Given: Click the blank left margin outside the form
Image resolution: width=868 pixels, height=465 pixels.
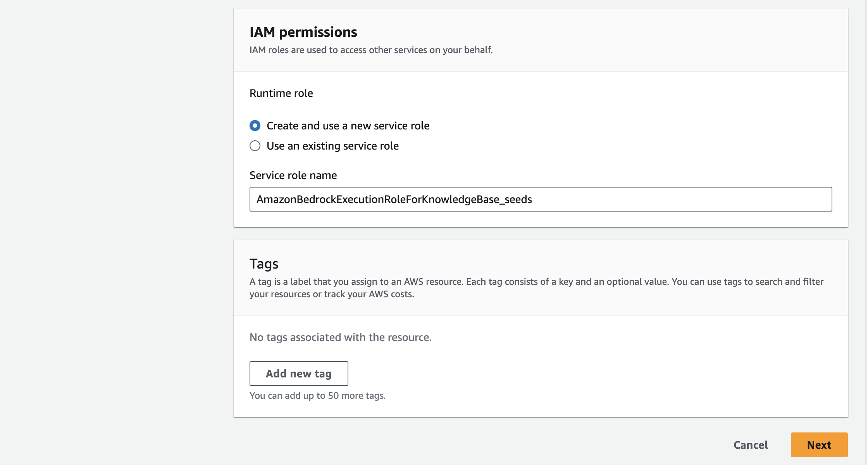Looking at the screenshot, I should click(x=116, y=232).
